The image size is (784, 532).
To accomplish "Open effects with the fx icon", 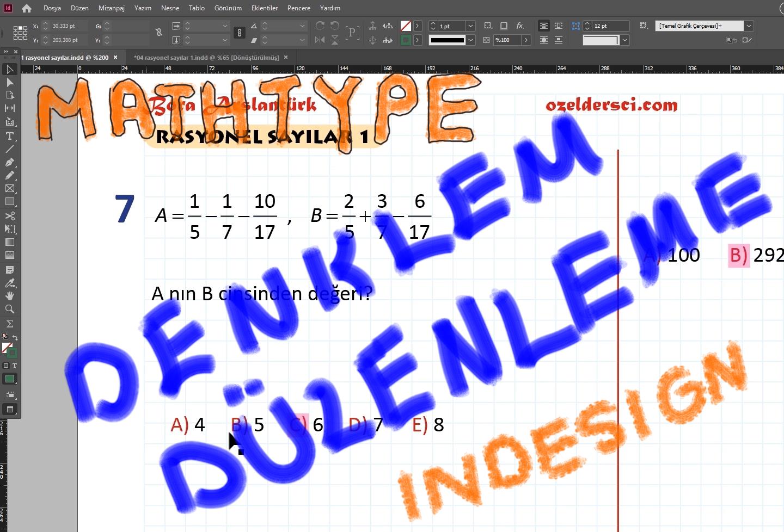I will 519,26.
